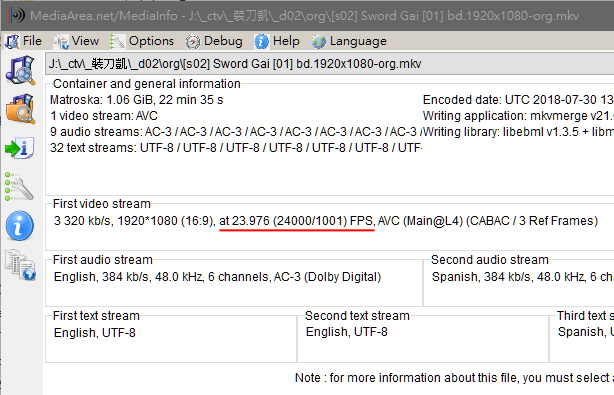Viewport: 614px width, 395px height.
Task: Click the Second text stream English entry
Action: 347,332
